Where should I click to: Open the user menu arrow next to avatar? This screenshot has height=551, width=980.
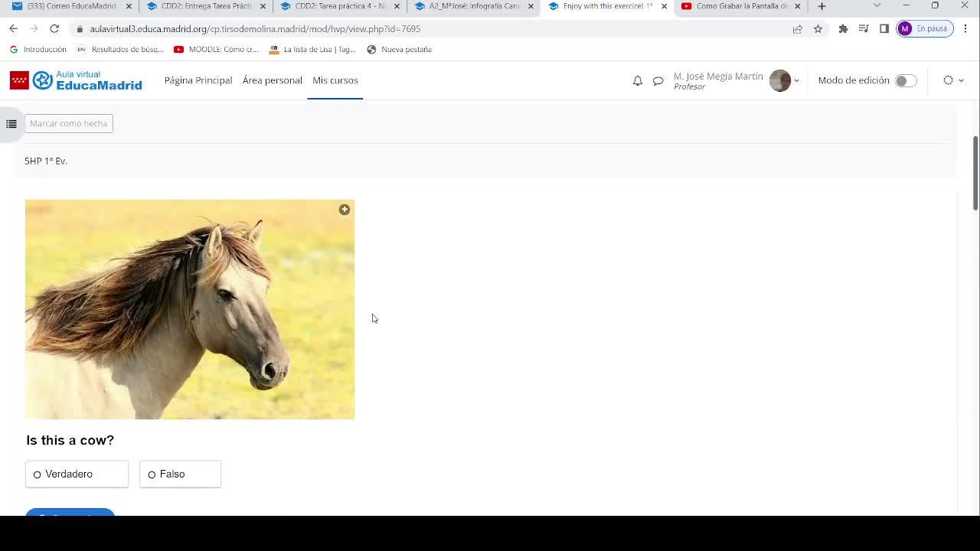796,80
